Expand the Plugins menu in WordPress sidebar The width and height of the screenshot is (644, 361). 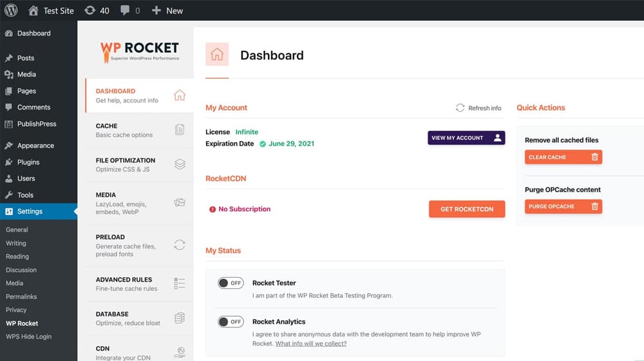(x=28, y=162)
